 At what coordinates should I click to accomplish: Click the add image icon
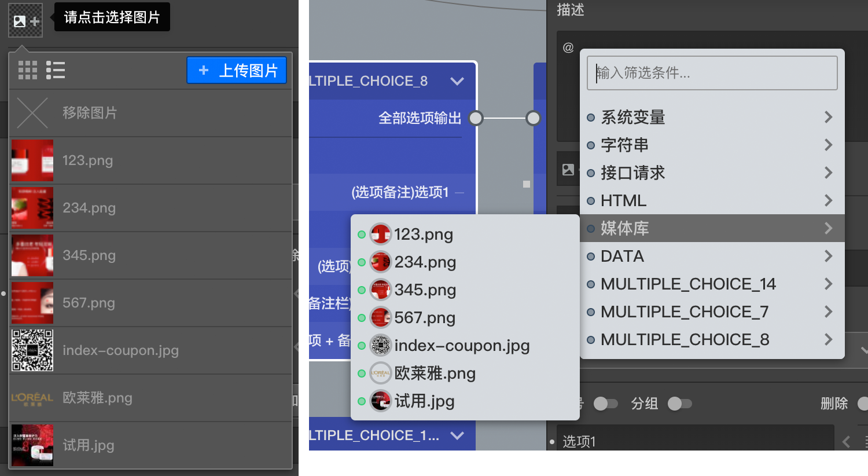[26, 21]
